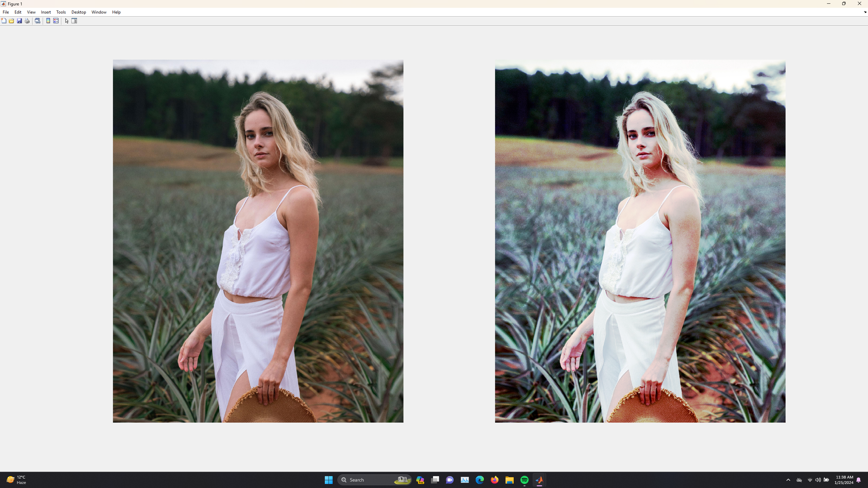This screenshot has width=868, height=488.
Task: Open the toolbar overflow chevron
Action: (865, 12)
